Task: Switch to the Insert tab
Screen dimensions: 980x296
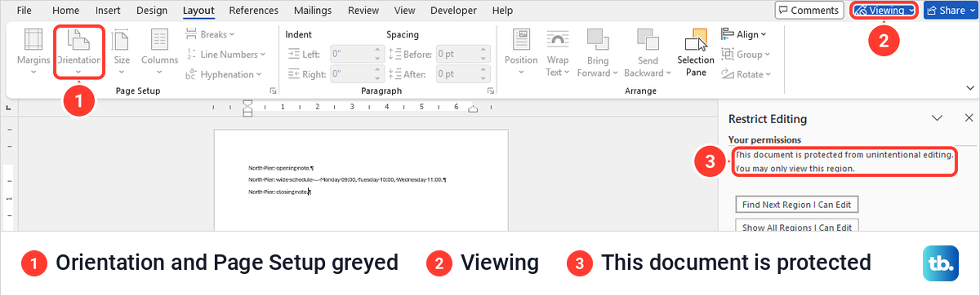Action: point(109,11)
